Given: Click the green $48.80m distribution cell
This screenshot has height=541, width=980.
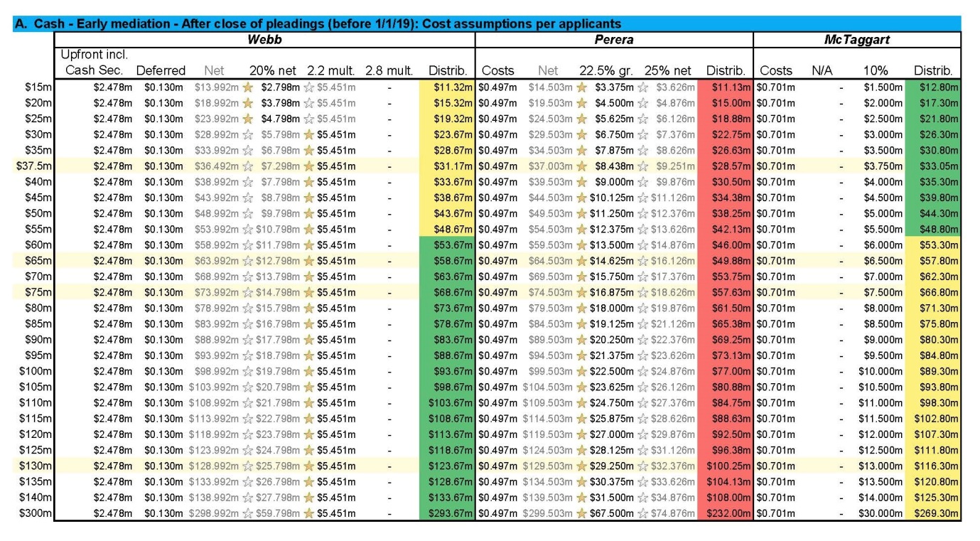Looking at the screenshot, I should coord(932,229).
